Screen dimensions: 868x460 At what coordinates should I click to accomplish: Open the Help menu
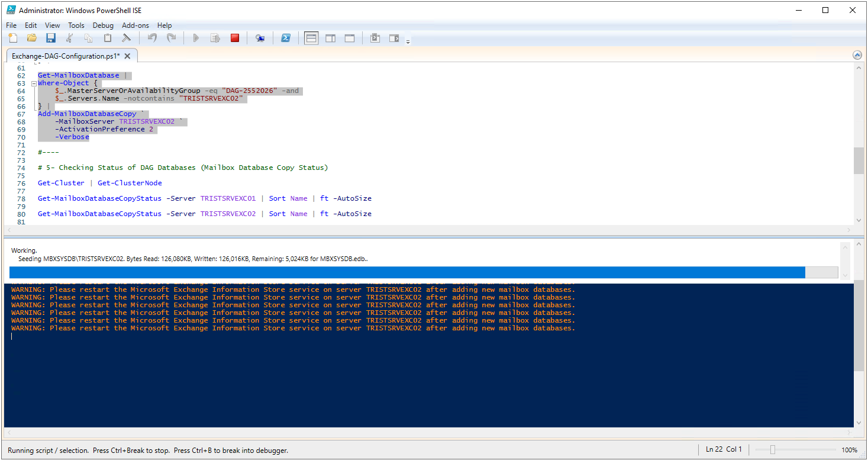[164, 25]
